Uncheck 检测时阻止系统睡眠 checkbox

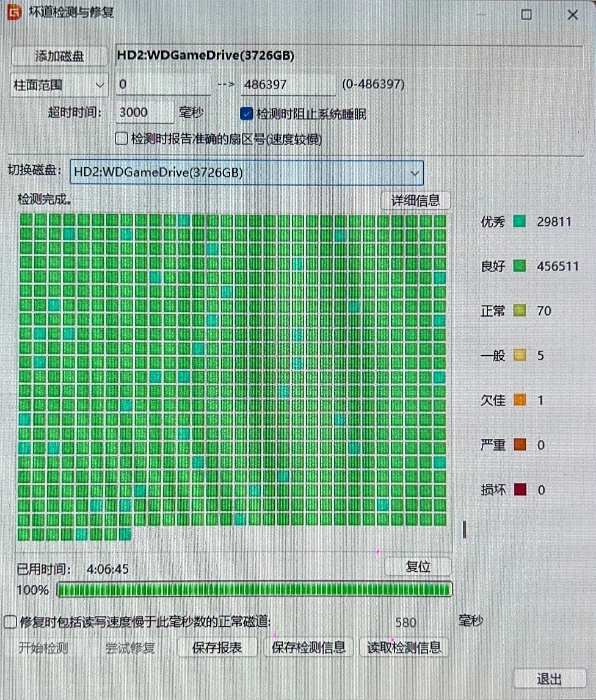(247, 114)
